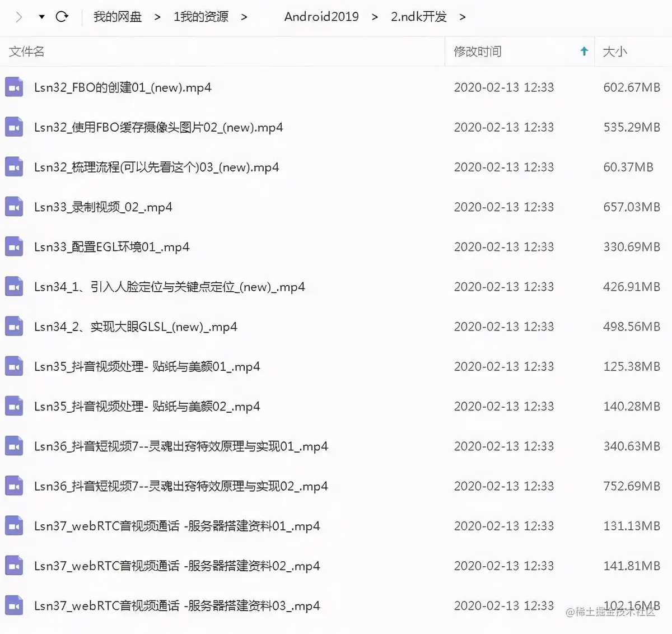Click size value 602.67MB
This screenshot has width=672, height=634.
(x=632, y=87)
